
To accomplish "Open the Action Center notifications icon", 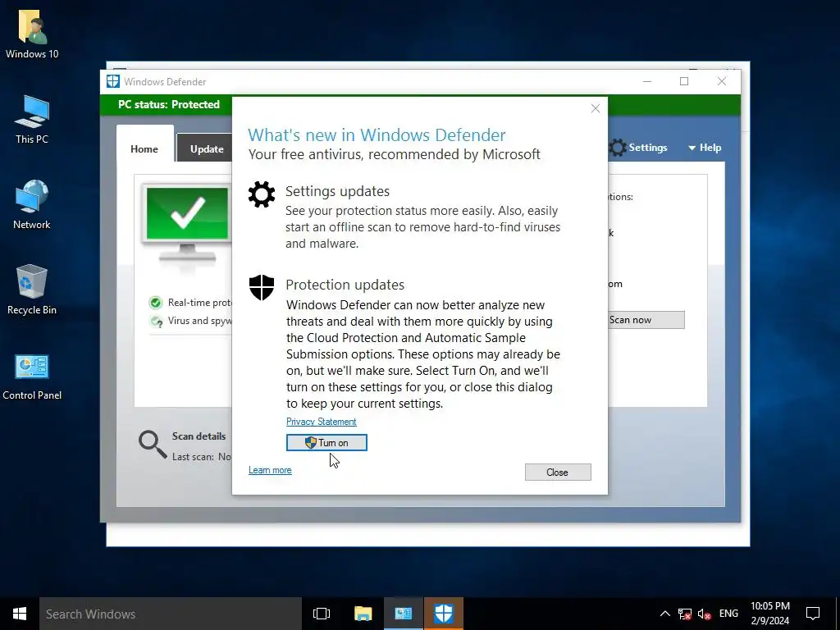I will point(813,614).
